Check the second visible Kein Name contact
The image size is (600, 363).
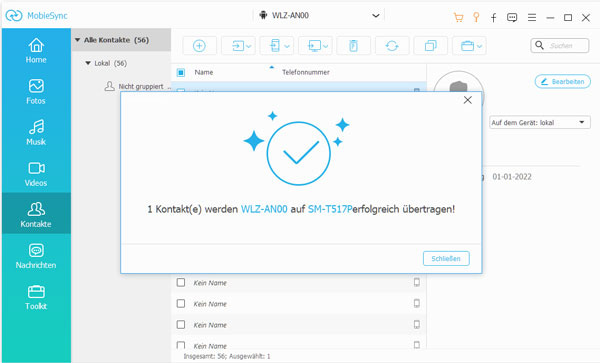pyautogui.click(x=181, y=303)
